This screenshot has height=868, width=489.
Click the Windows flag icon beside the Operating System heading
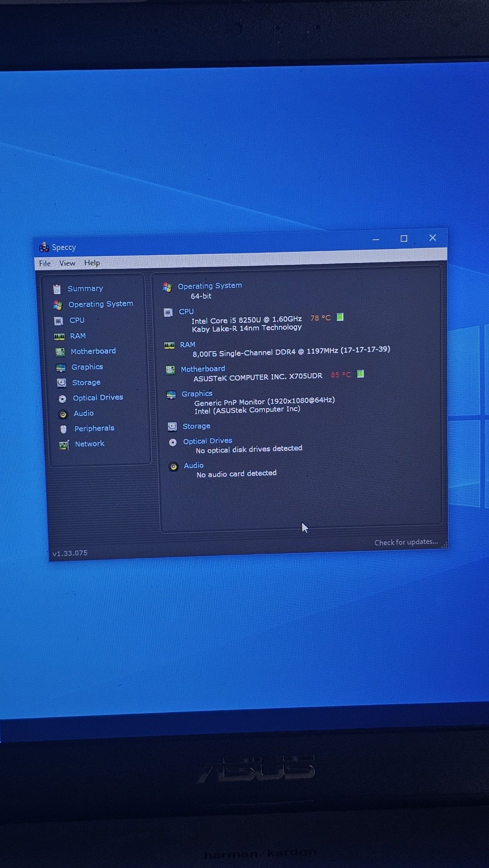tap(167, 287)
